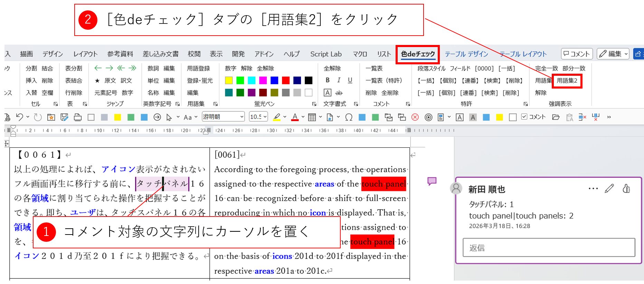Click the Bold B icon
Image resolution: width=644 pixels, height=284 pixels.
pos(328,80)
